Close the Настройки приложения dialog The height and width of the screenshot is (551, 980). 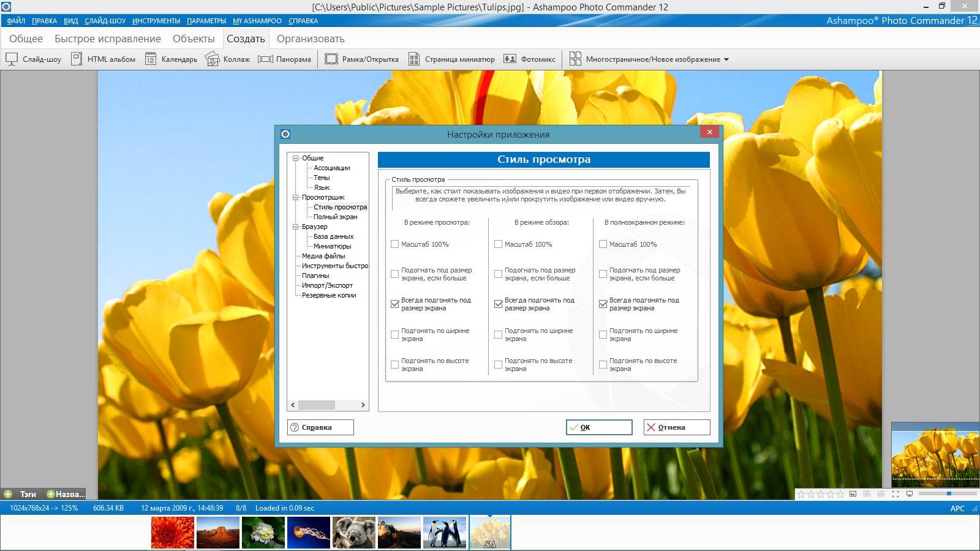[710, 132]
